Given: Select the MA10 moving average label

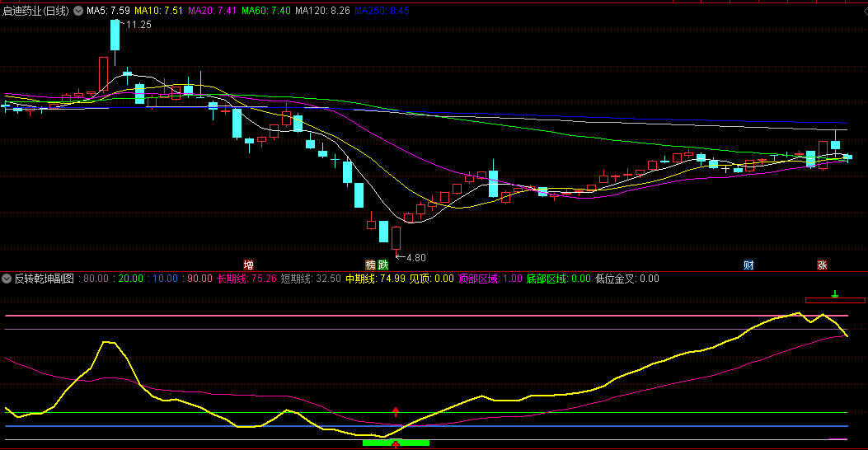Looking at the screenshot, I should tap(158, 11).
